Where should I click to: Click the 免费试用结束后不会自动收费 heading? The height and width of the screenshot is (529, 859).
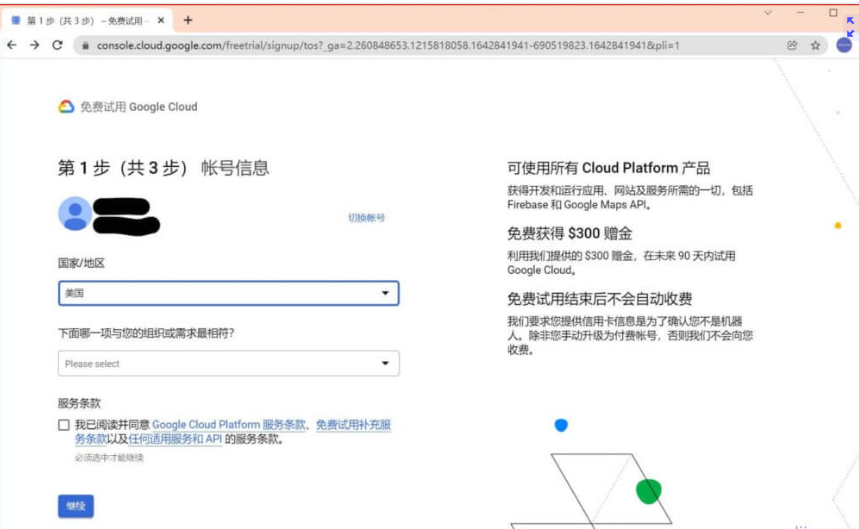point(599,298)
